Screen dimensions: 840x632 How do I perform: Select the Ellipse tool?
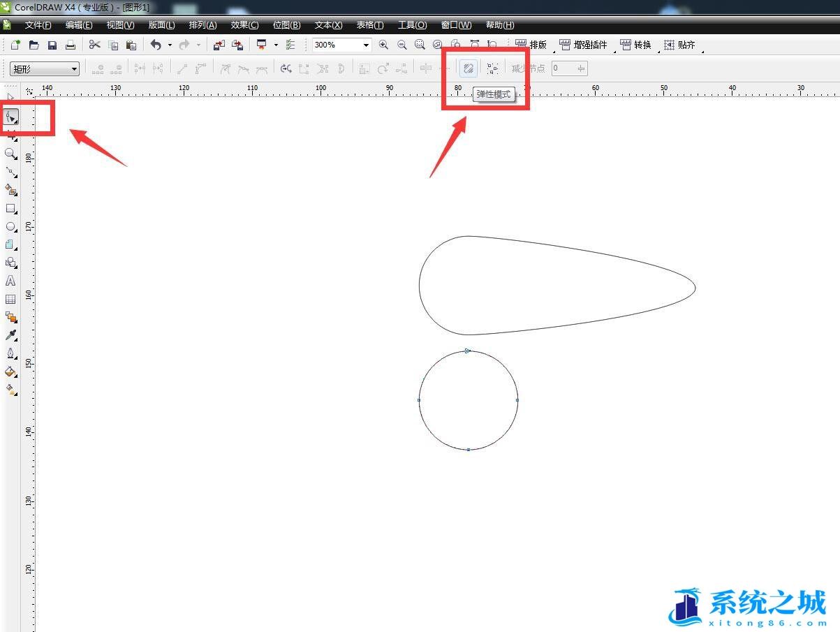point(10,226)
